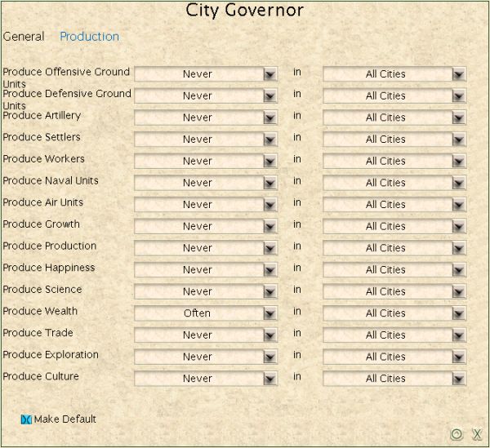The height and width of the screenshot is (448, 490).
Task: Click arrow on Produce Naval Units cities dropdown
Action: [459, 183]
